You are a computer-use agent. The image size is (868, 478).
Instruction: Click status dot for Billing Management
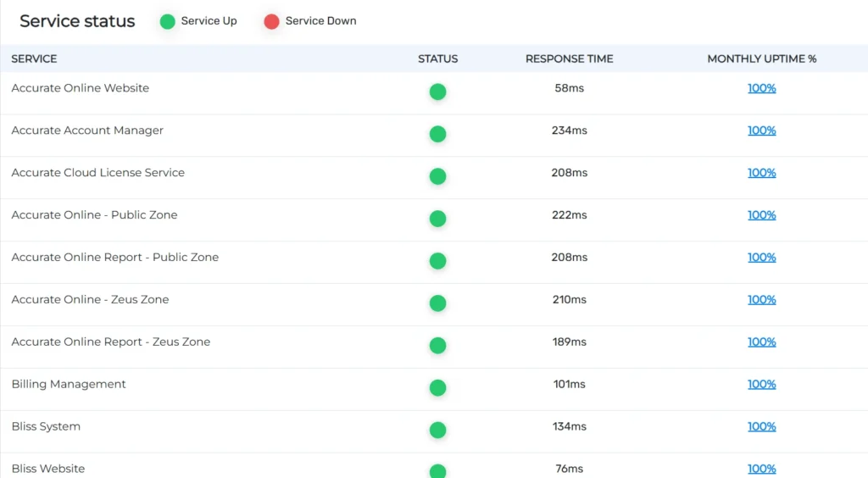438,388
